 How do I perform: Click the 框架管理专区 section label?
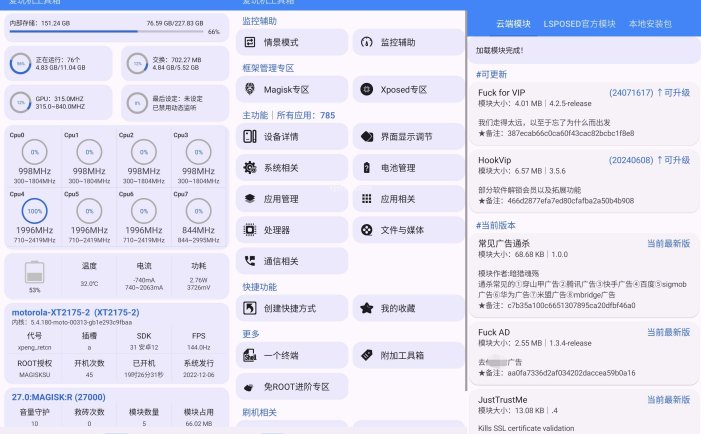pyautogui.click(x=268, y=68)
